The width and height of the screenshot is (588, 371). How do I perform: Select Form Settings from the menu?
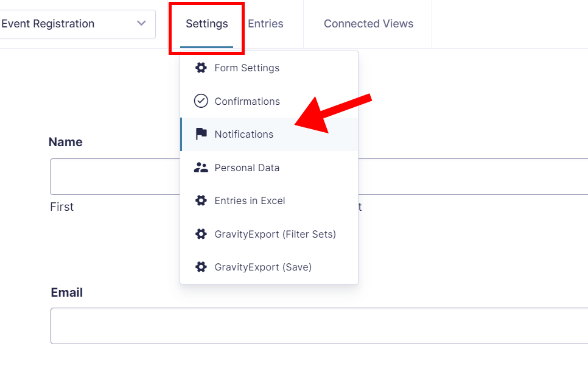pyautogui.click(x=247, y=68)
